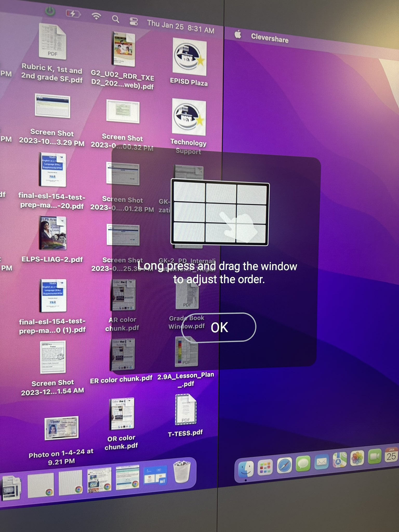Open Finder in the right dock
Image resolution: width=399 pixels, height=532 pixels.
coord(246,469)
